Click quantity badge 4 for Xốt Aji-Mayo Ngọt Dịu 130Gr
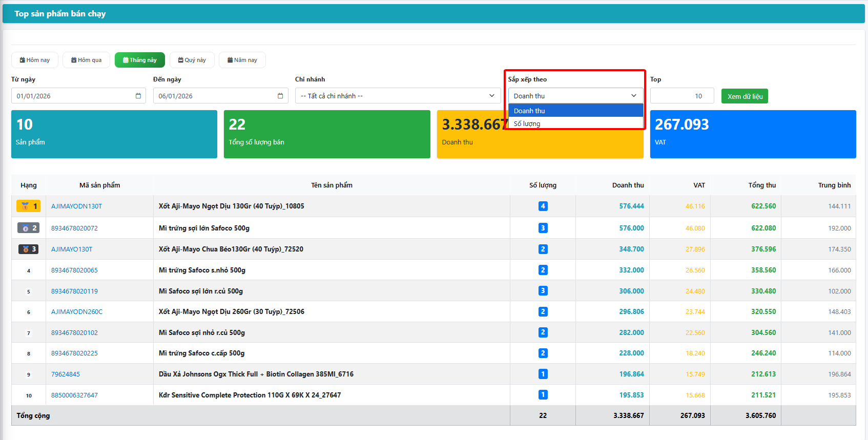Viewport: 868px width, 440px height. (x=543, y=206)
